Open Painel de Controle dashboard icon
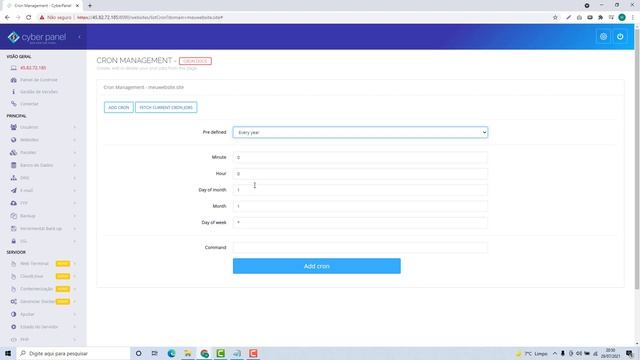This screenshot has width=640, height=360. coord(13,80)
